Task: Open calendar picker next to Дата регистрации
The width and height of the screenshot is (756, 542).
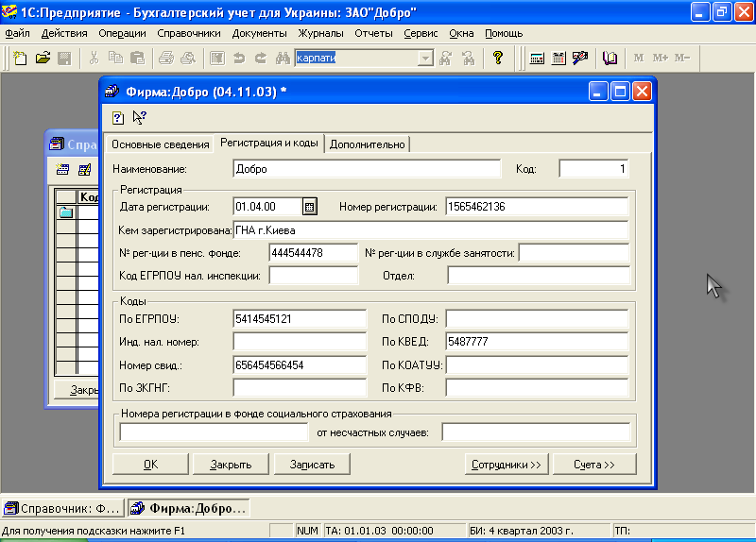Action: [x=310, y=207]
